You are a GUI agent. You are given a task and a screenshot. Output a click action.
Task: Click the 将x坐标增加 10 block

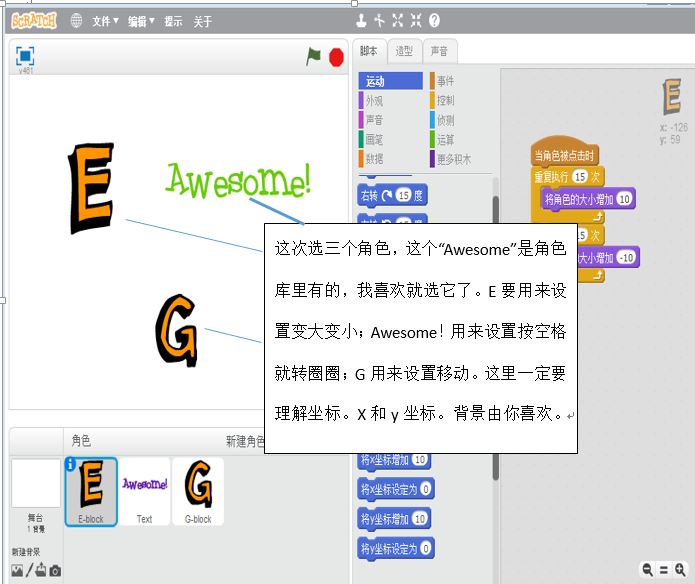click(x=394, y=460)
